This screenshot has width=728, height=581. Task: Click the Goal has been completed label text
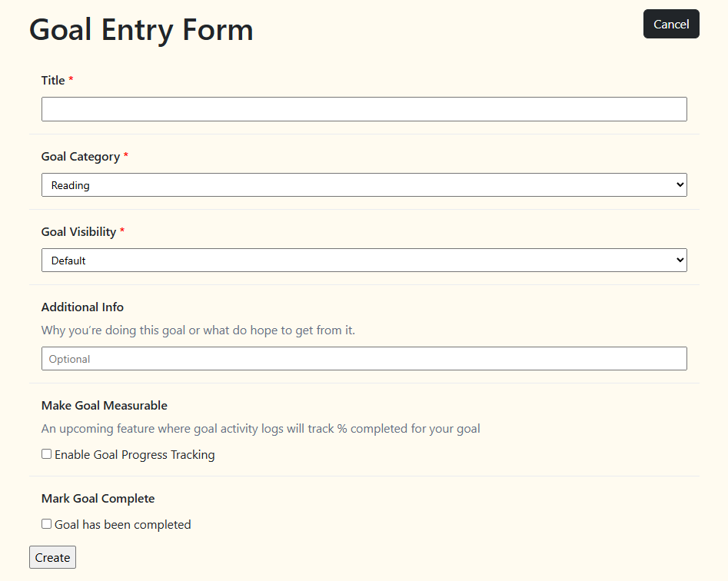(x=122, y=525)
